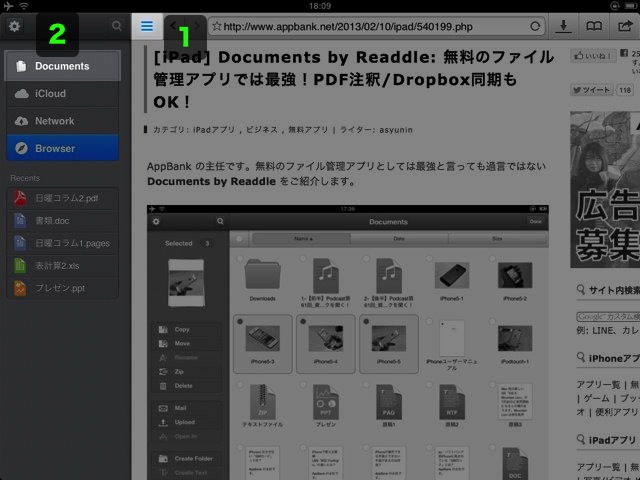Click the Google custom search field

608,316
